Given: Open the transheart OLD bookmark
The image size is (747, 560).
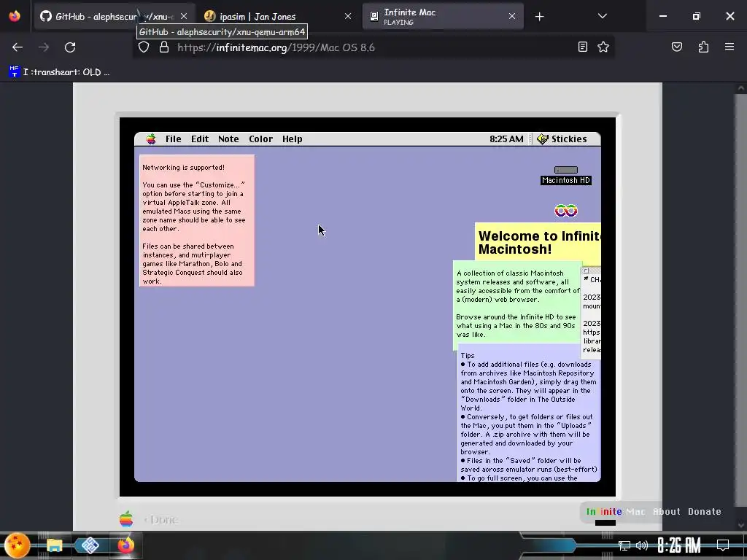Looking at the screenshot, I should click(x=60, y=72).
